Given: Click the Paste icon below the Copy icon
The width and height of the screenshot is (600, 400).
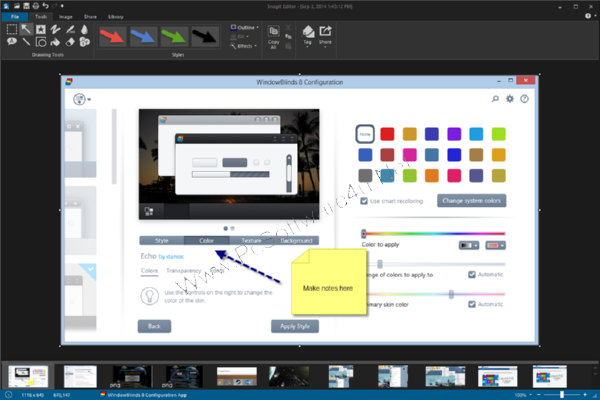Looking at the screenshot, I should (288, 46).
